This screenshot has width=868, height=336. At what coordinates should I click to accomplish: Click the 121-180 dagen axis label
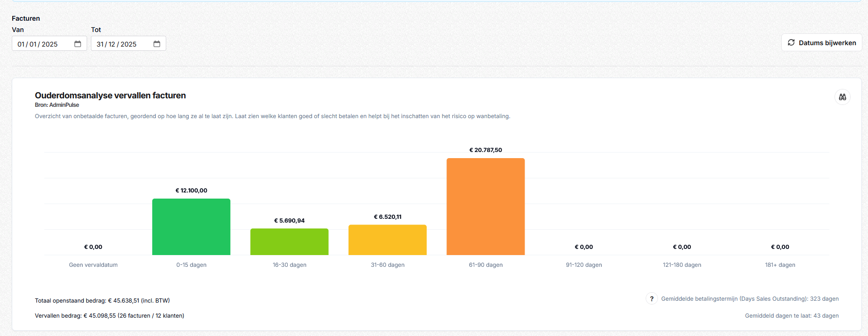click(682, 265)
